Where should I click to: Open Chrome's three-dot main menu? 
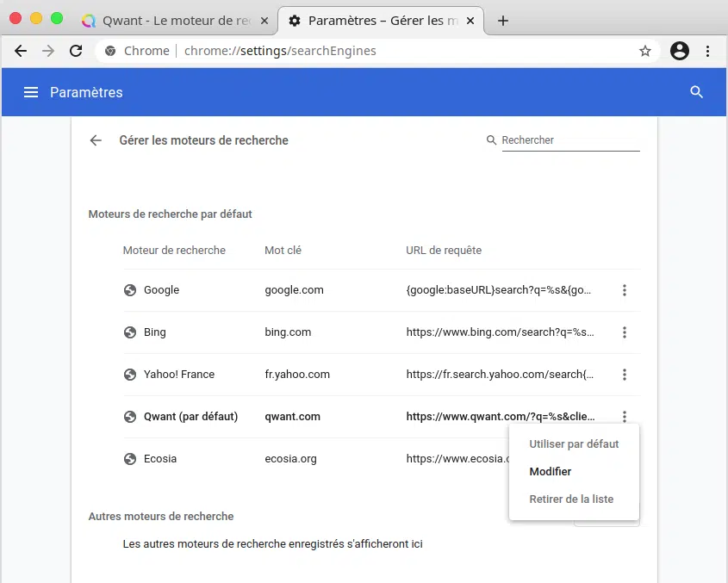(x=707, y=51)
